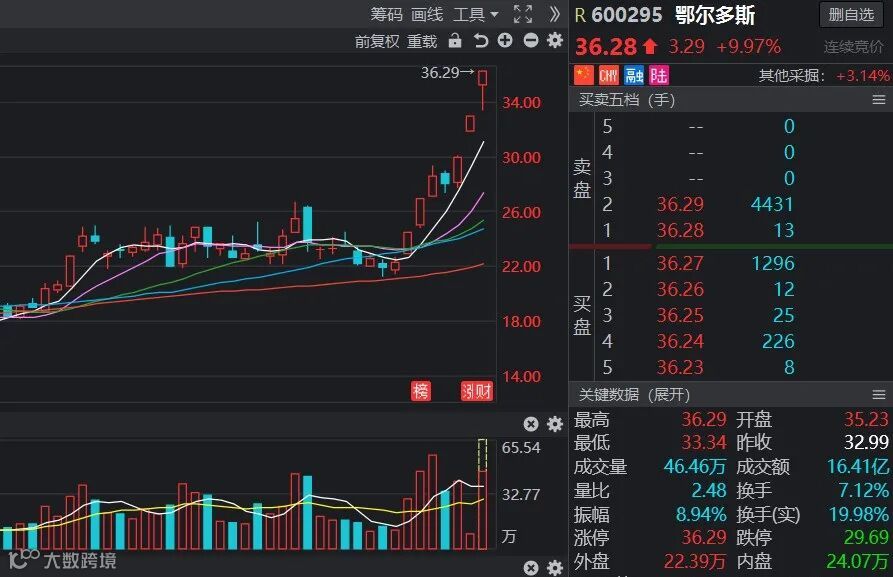
Task: Zoom in chart with plus icon
Action: [x=505, y=40]
